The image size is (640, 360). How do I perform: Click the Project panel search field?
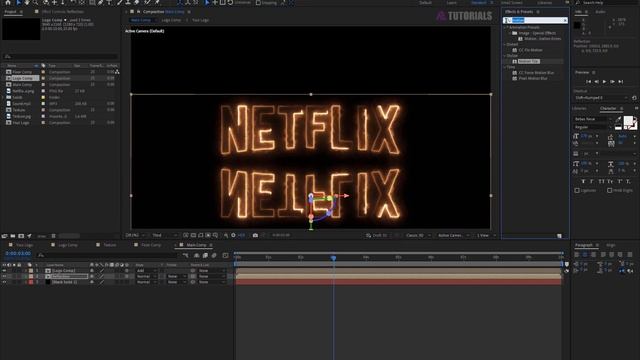tap(61, 56)
